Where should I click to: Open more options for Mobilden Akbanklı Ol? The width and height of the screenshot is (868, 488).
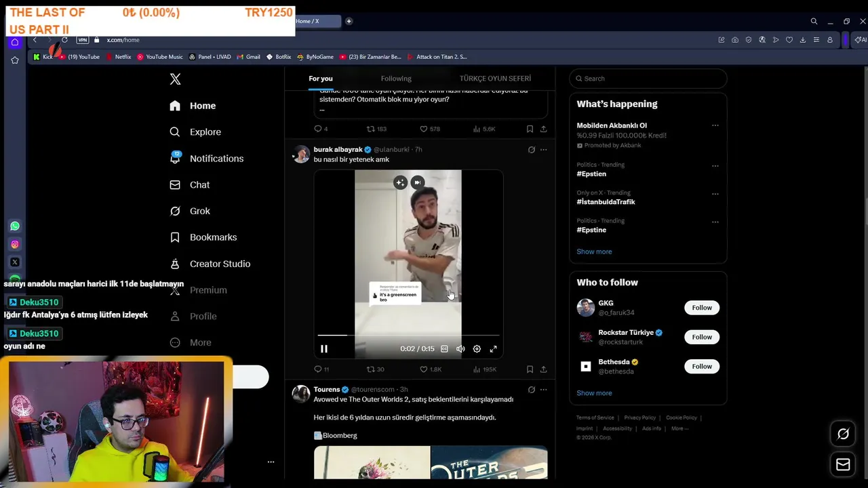tap(715, 125)
